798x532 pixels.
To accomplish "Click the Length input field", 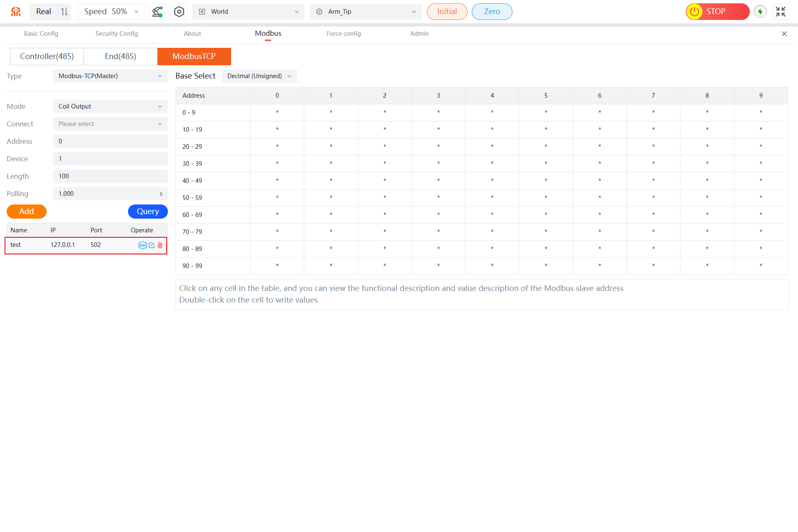I will [x=110, y=176].
